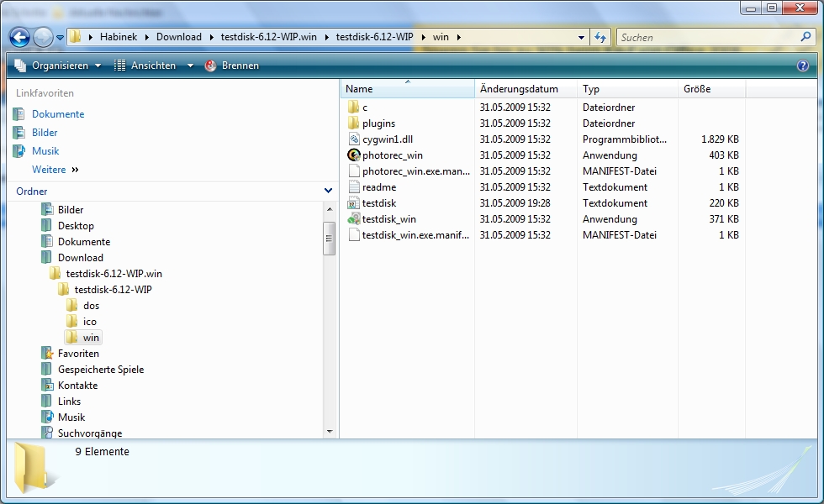
Task: Open Dokumente in Linkfavoriten
Action: (58, 114)
